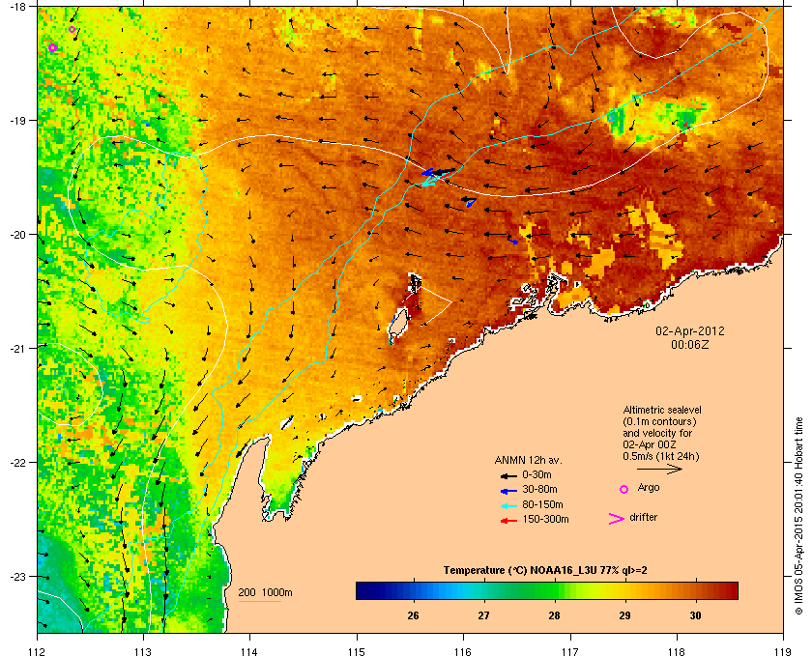This screenshot has height=657, width=812.
Task: Click the latitude label -20
Action: point(17,235)
